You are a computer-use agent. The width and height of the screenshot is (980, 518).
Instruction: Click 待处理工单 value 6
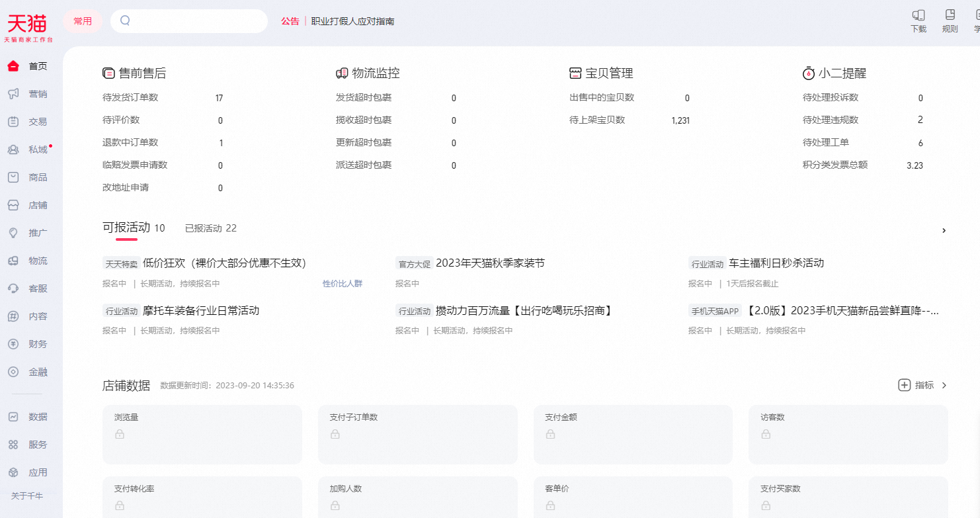920,143
